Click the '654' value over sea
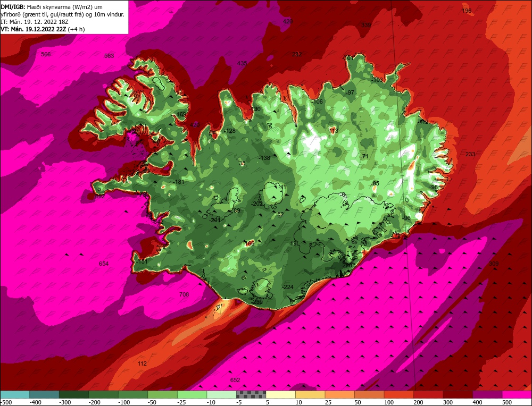The image size is (532, 406). (x=104, y=264)
